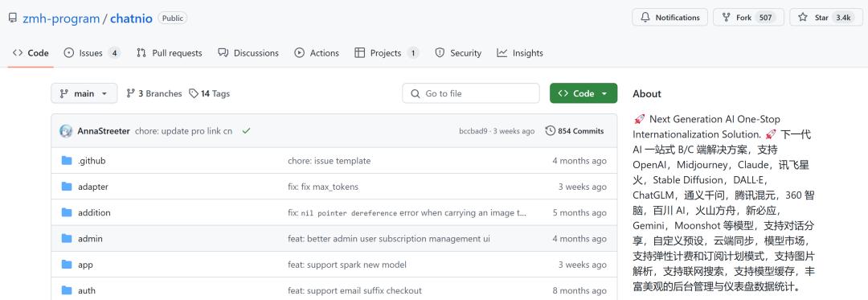Click the commit history clock icon
Screen dimensions: 868x300
click(x=551, y=131)
